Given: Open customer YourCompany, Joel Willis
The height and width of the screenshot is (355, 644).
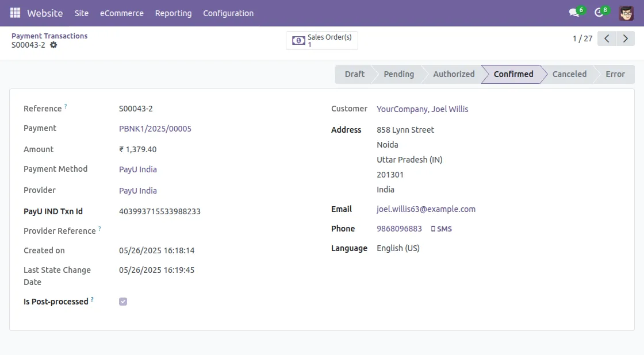Looking at the screenshot, I should tap(422, 109).
